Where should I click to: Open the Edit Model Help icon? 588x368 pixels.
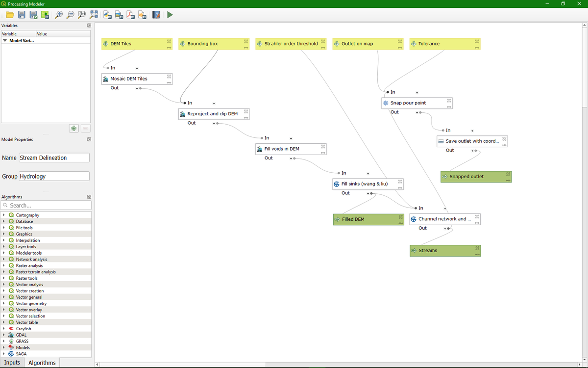pyautogui.click(x=156, y=15)
